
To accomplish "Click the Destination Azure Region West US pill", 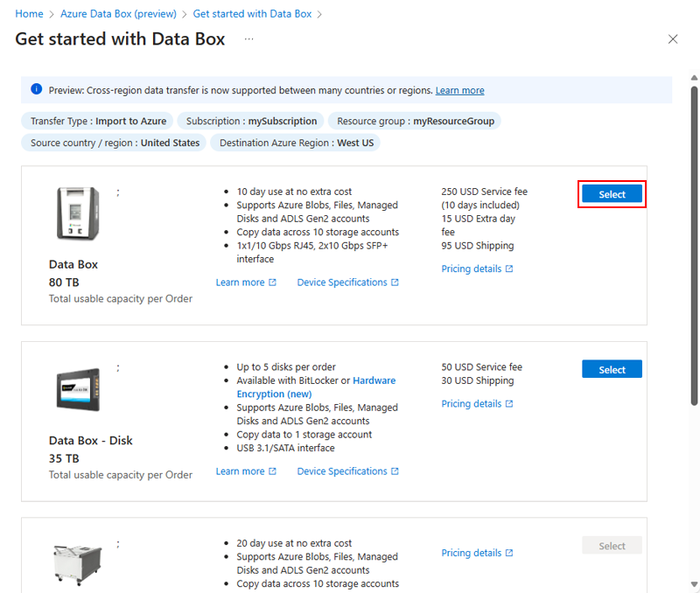I will [x=296, y=143].
